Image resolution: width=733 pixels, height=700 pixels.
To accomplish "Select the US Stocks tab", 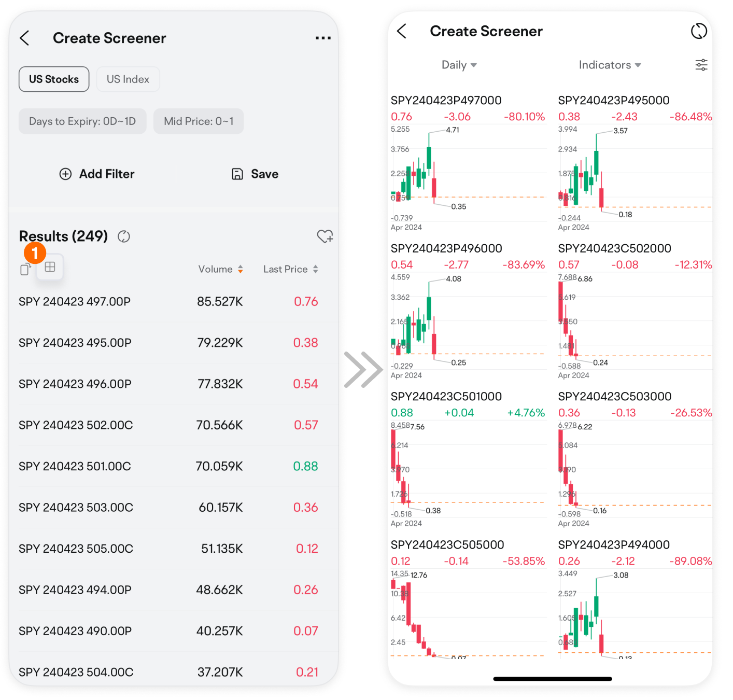I will [53, 79].
